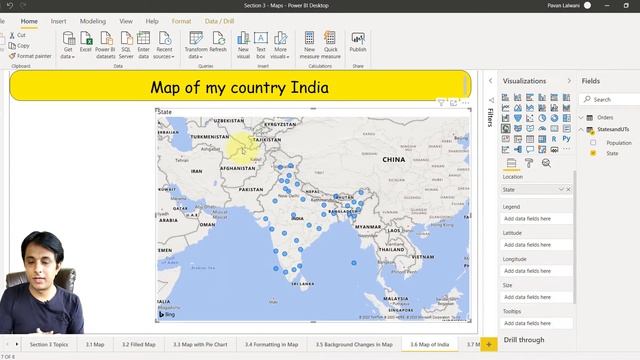Uncheck the State field checkbox
The image size is (640, 360).
593,153
